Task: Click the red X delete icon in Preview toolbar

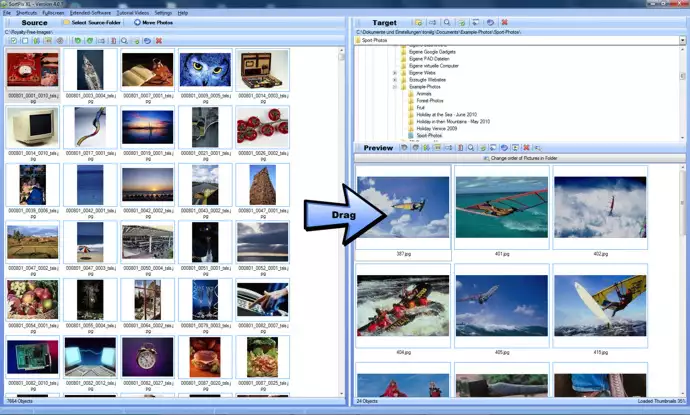Action: point(524,148)
